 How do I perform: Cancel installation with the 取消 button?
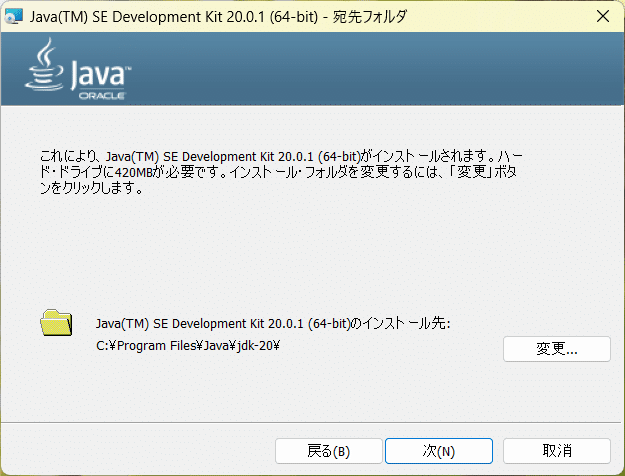[x=556, y=451]
